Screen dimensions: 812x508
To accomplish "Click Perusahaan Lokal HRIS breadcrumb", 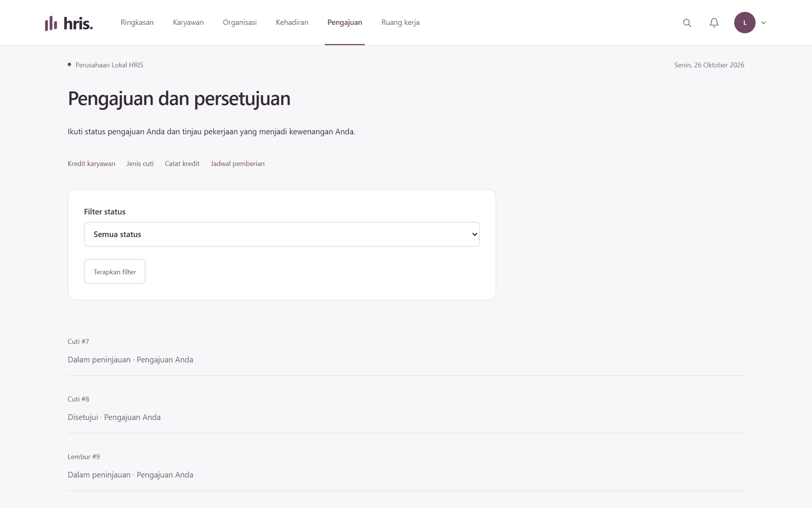I will 109,65.
